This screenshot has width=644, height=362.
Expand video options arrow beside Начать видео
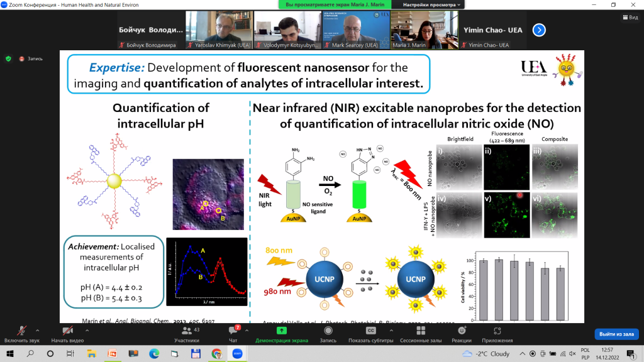pos(87,331)
